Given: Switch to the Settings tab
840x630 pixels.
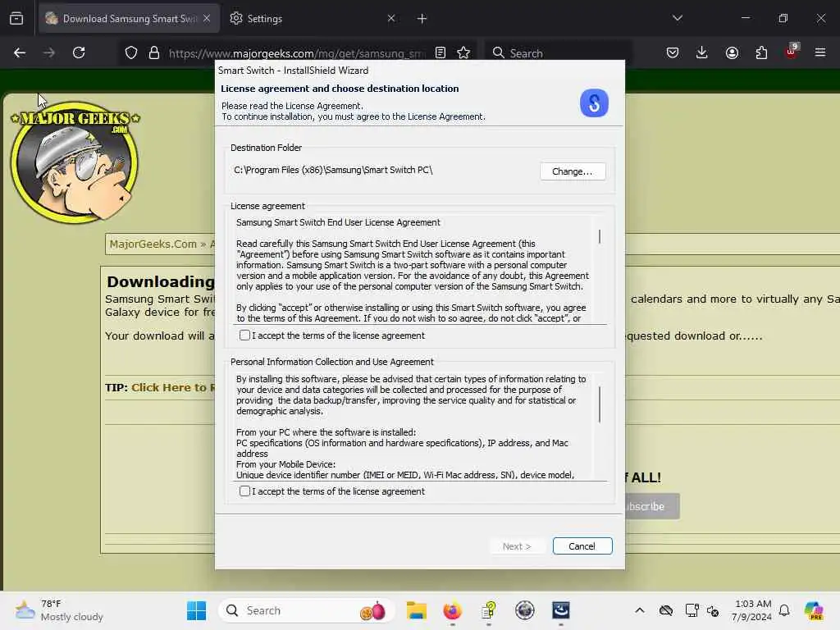Looking at the screenshot, I should click(x=313, y=19).
